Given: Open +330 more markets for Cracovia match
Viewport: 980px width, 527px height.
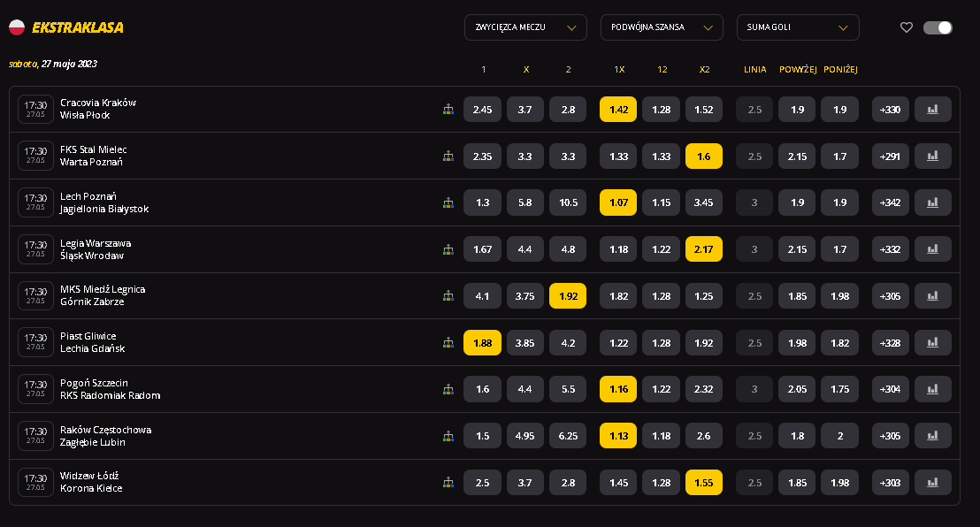Looking at the screenshot, I should tap(890, 110).
